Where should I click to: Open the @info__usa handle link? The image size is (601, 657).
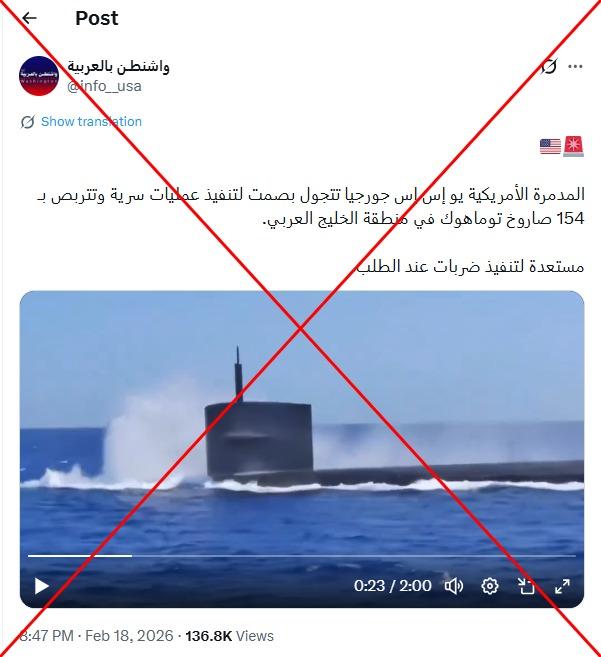click(104, 86)
